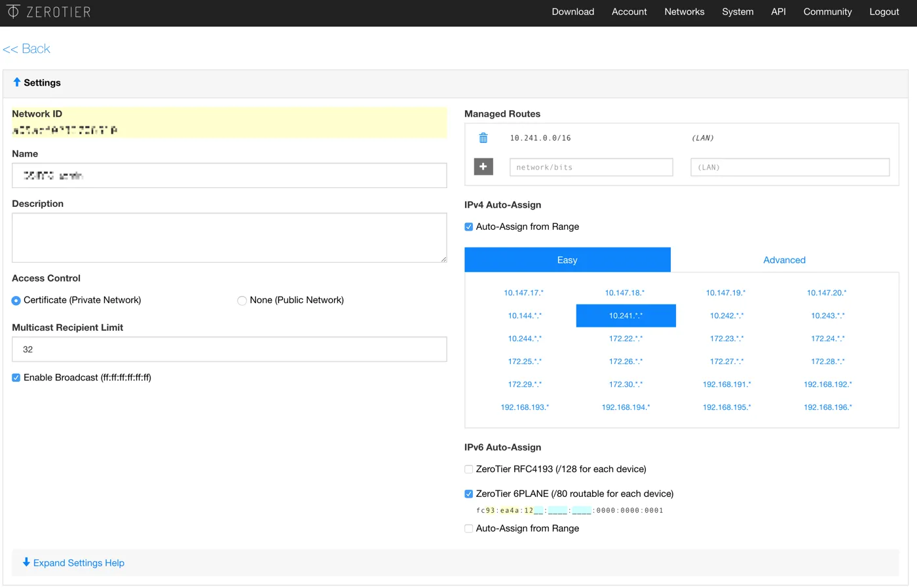917x588 pixels.
Task: Choose the 192.168.191.* range
Action: (x=726, y=384)
